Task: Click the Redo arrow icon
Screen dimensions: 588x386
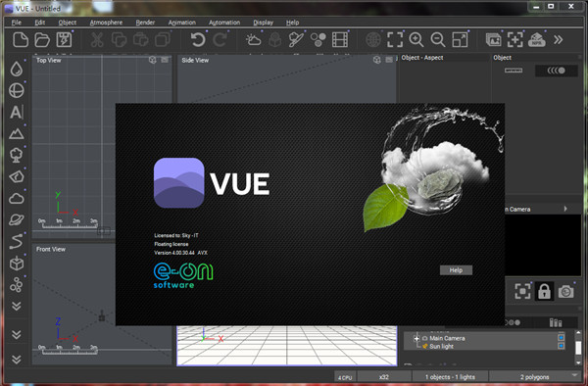Action: pyautogui.click(x=220, y=40)
